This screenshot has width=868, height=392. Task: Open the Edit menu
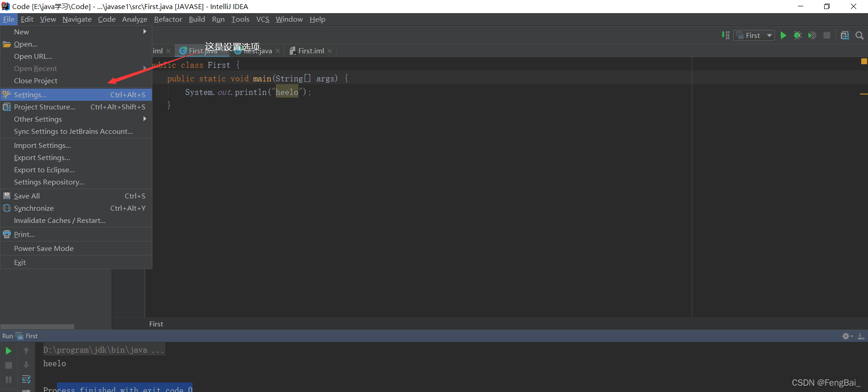point(27,19)
